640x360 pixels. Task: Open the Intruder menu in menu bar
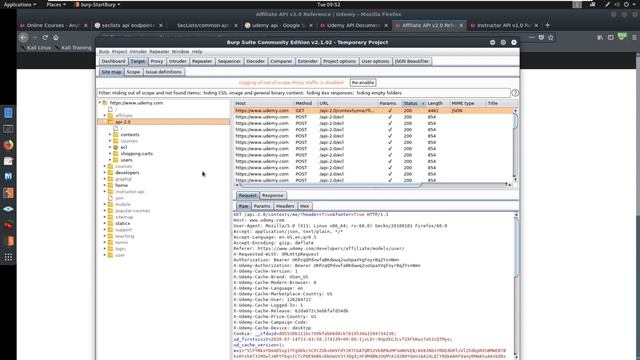[x=138, y=52]
